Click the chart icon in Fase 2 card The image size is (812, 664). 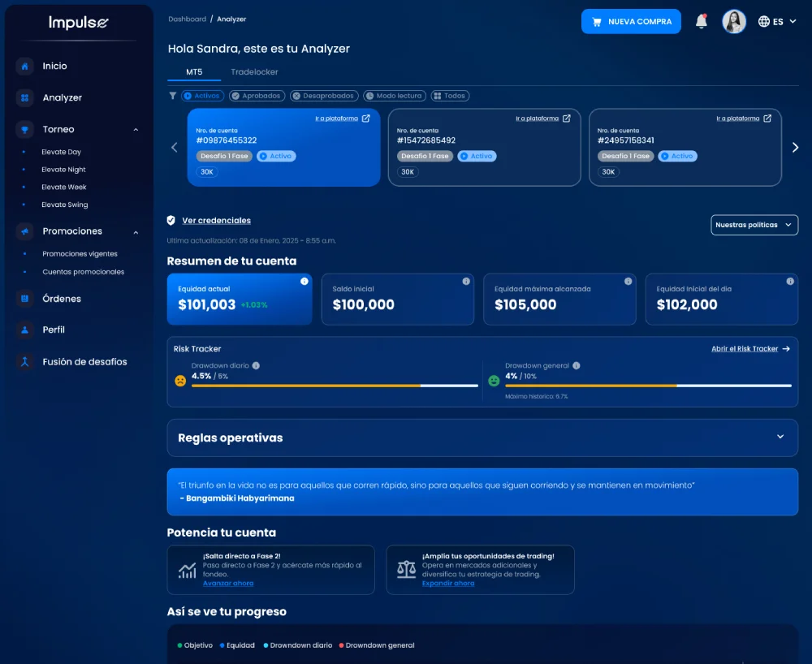[x=188, y=570]
